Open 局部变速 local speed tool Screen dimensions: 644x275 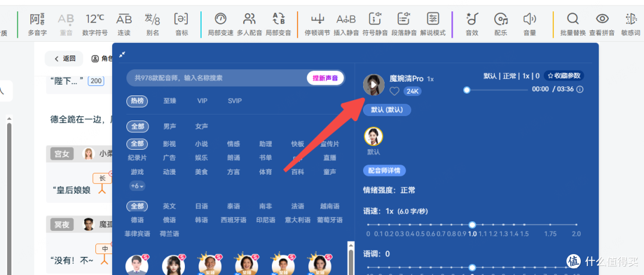(x=221, y=24)
